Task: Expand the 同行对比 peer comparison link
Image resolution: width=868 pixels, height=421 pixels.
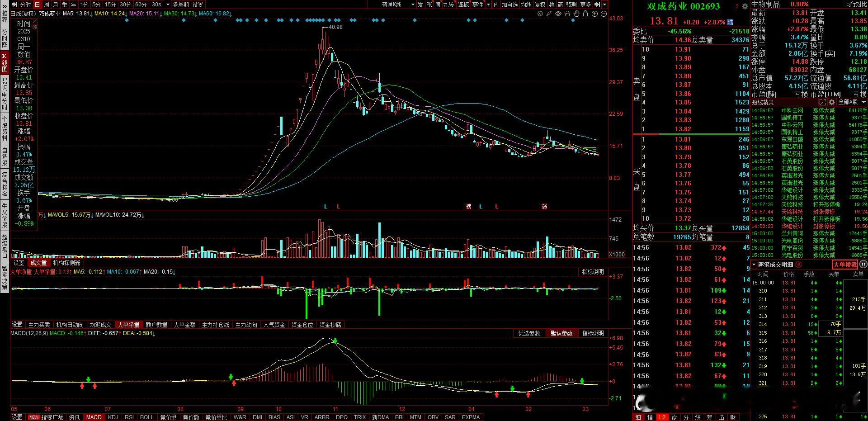Action: 856,4
